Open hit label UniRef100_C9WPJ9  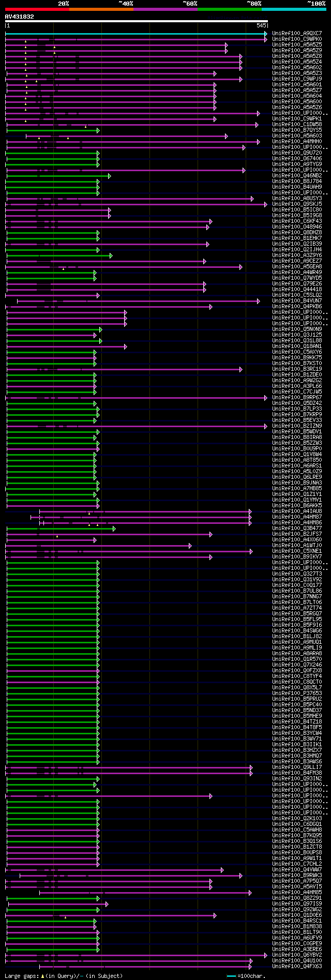[297, 79]
